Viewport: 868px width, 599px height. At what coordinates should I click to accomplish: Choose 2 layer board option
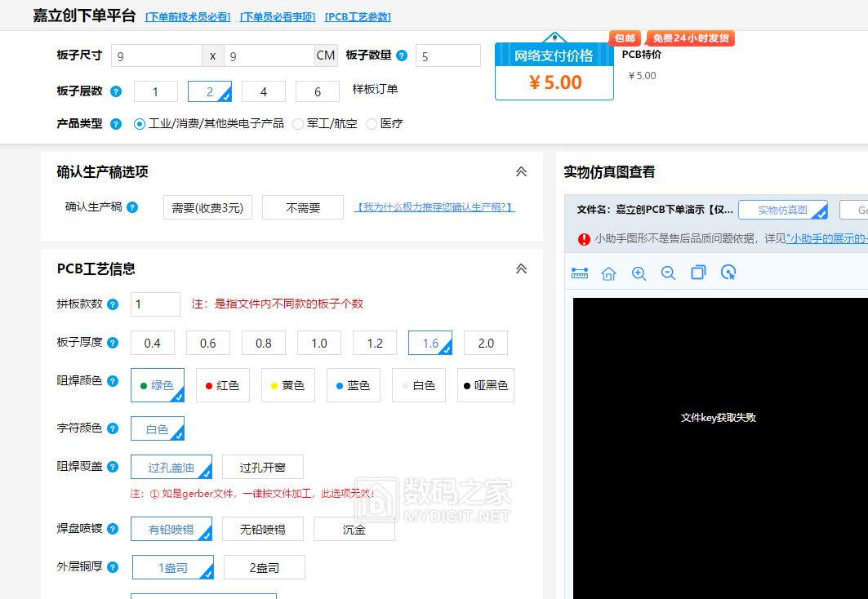210,91
